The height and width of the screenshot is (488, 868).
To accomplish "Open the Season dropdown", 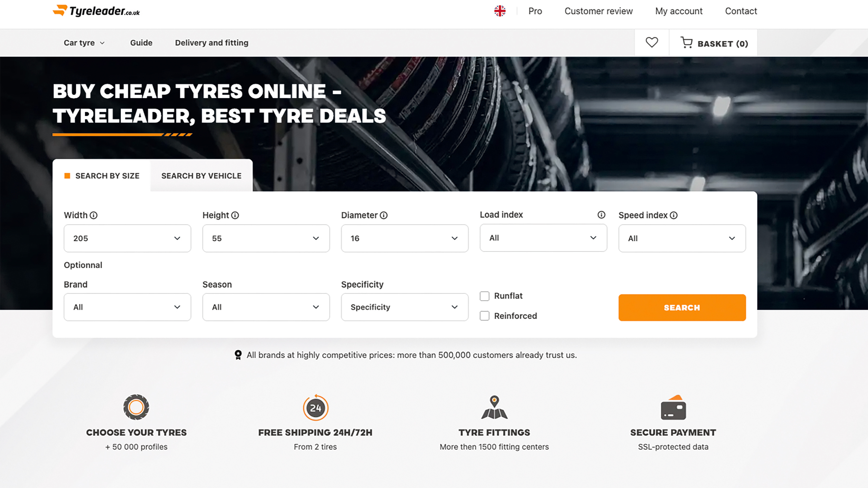I will click(x=266, y=307).
